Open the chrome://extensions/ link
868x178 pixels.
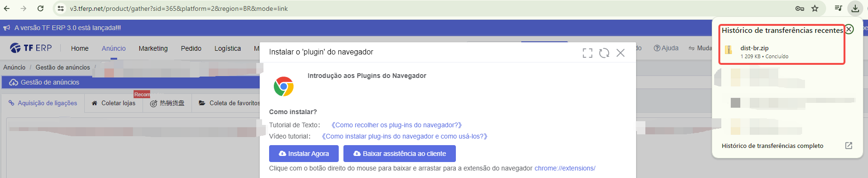pyautogui.click(x=565, y=168)
